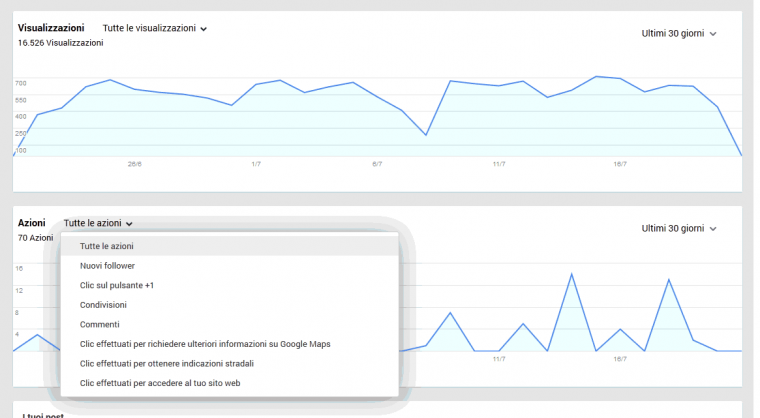Click the '12' axis label on actions chart
The image size is (760, 418).
[19, 290]
